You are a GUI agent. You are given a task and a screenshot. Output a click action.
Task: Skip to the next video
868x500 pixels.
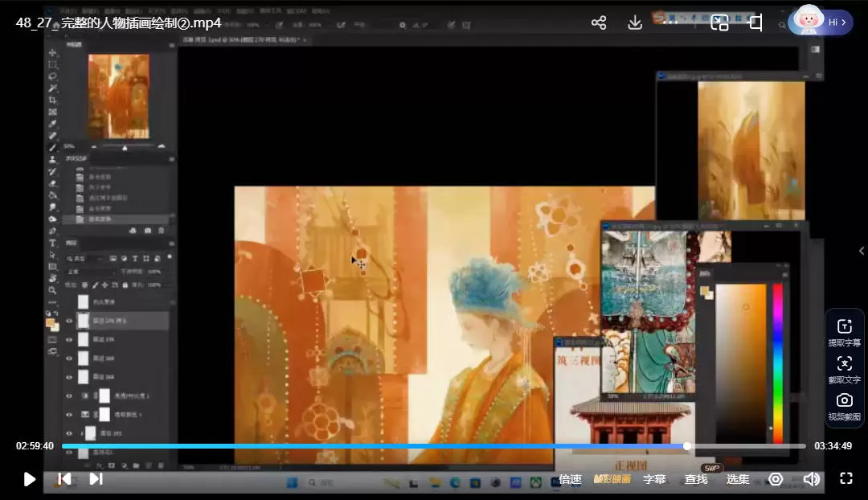96,479
